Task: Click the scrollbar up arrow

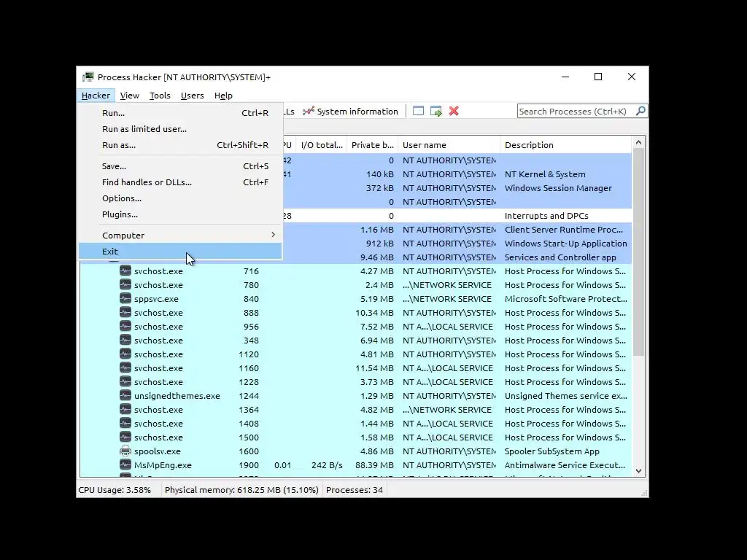Action: pos(638,142)
